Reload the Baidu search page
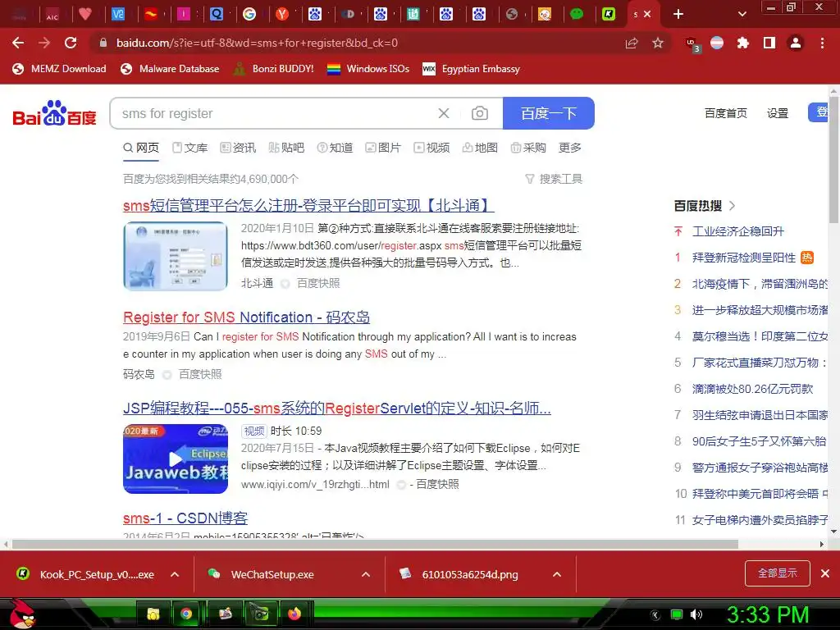The width and height of the screenshot is (840, 630). pos(71,43)
